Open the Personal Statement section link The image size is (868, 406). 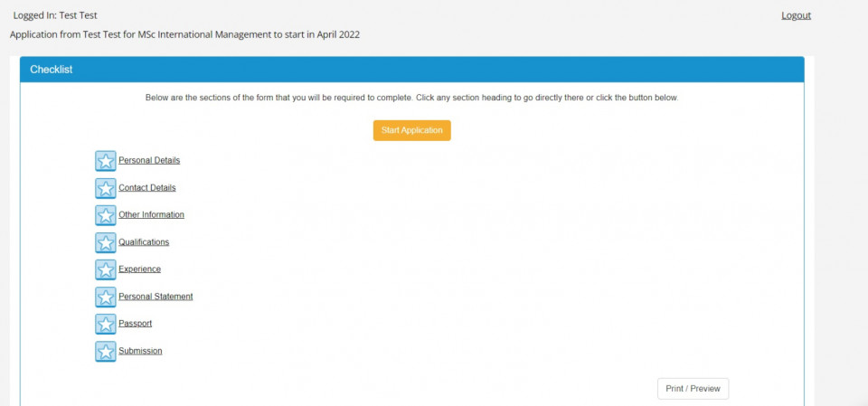pyautogui.click(x=156, y=297)
